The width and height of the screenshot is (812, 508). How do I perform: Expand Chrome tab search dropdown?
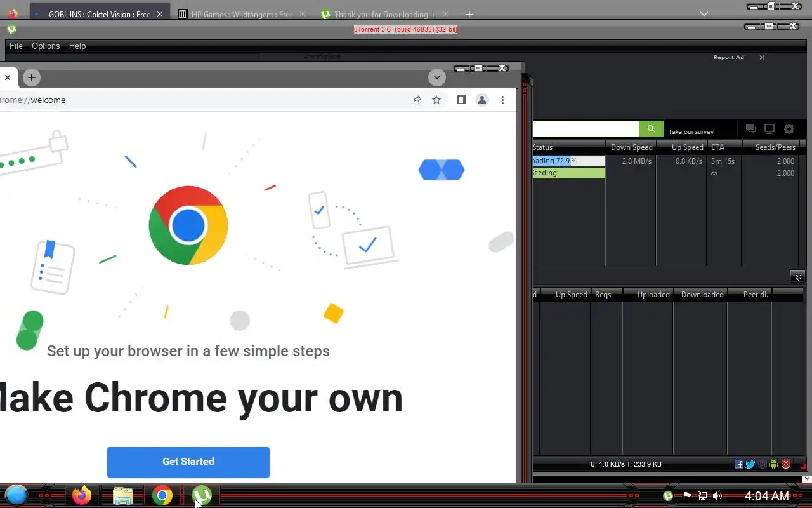436,77
